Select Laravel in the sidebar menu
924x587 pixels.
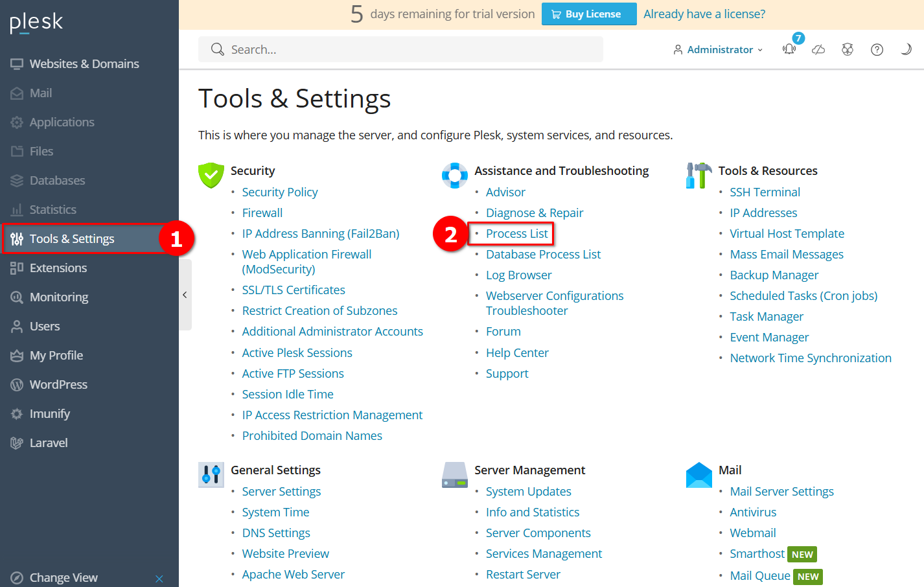coord(49,443)
